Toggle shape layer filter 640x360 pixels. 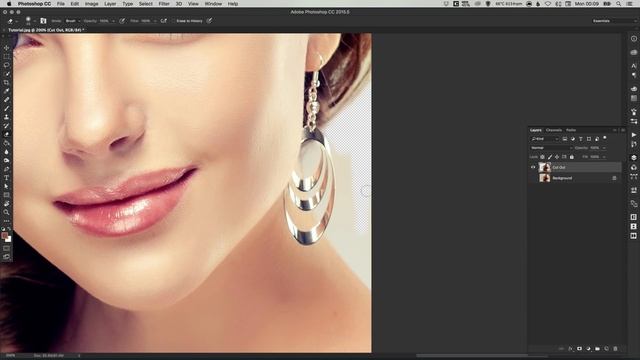coord(589,139)
